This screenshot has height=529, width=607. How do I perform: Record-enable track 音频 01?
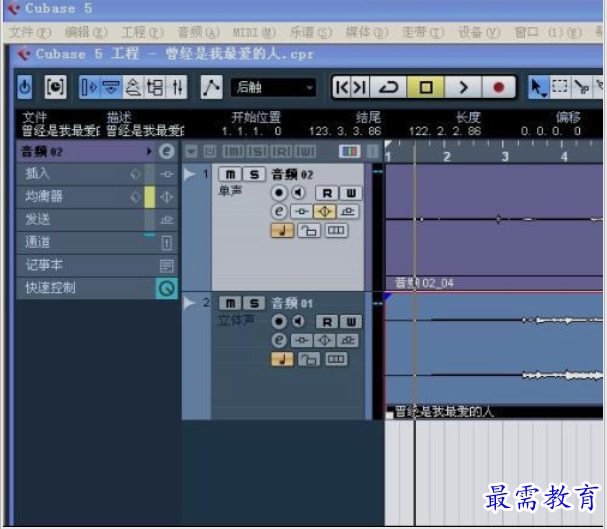[279, 322]
